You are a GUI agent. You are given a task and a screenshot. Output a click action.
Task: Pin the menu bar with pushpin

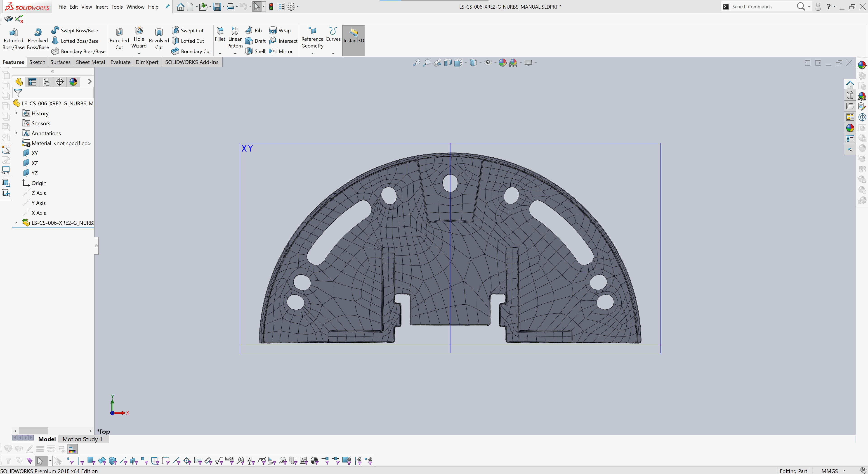(167, 6)
